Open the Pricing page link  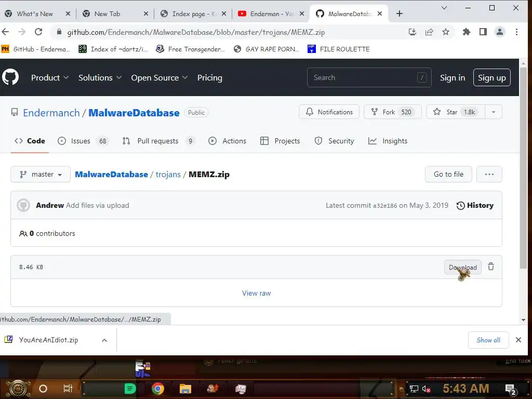(210, 78)
